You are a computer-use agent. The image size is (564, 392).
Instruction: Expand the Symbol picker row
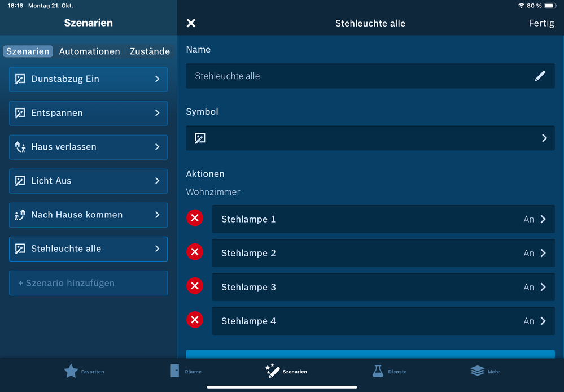pos(370,138)
